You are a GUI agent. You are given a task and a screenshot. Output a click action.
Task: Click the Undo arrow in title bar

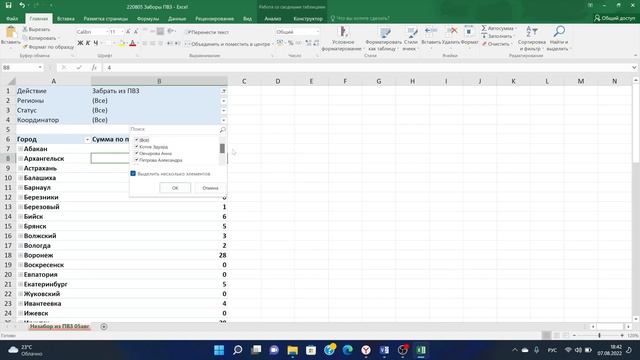tap(22, 6)
